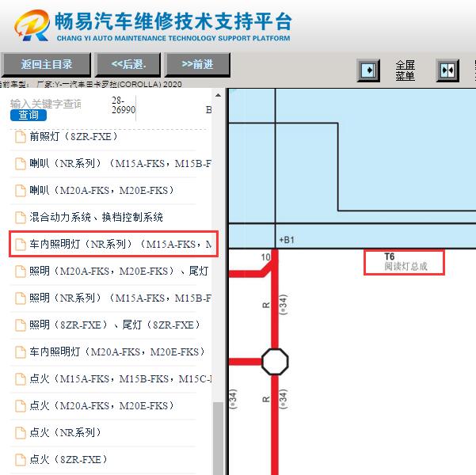Image resolution: width=476 pixels, height=475 pixels.
Task: Open 混合动力系统、换档控制系统 entry
Action: (97, 218)
